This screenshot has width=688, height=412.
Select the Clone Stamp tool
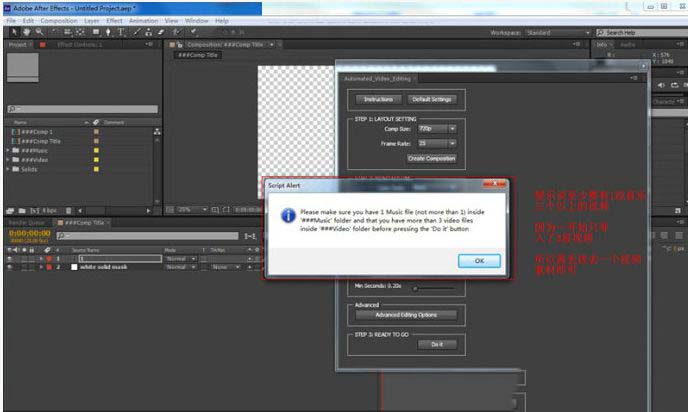(x=149, y=32)
